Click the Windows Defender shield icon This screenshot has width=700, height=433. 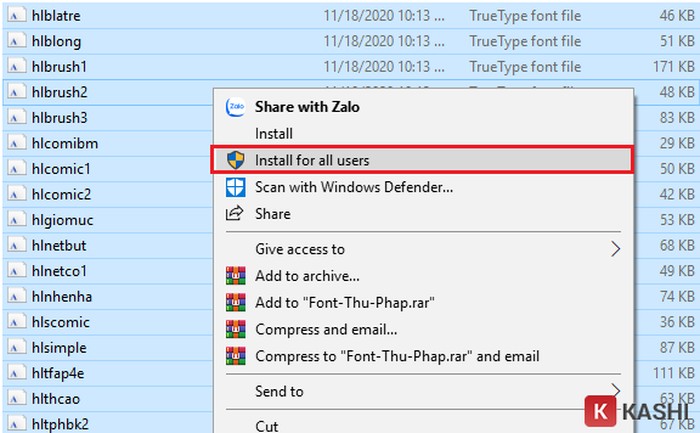tap(236, 187)
